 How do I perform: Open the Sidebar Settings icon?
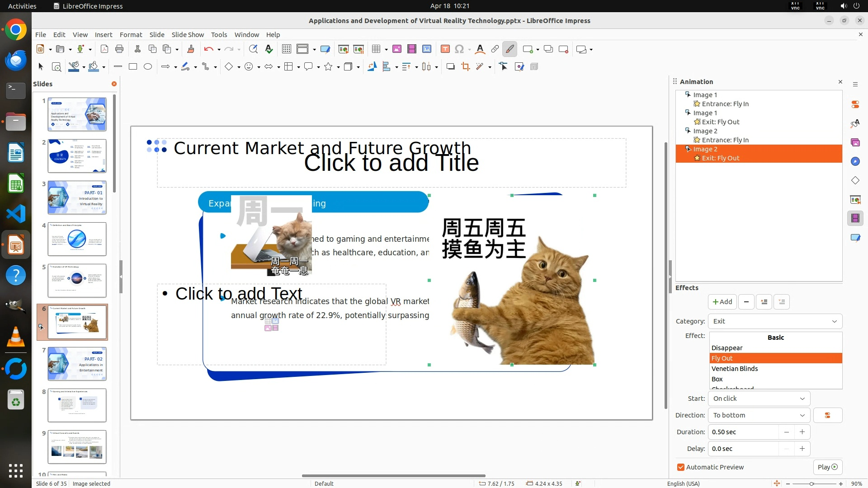[x=855, y=84]
